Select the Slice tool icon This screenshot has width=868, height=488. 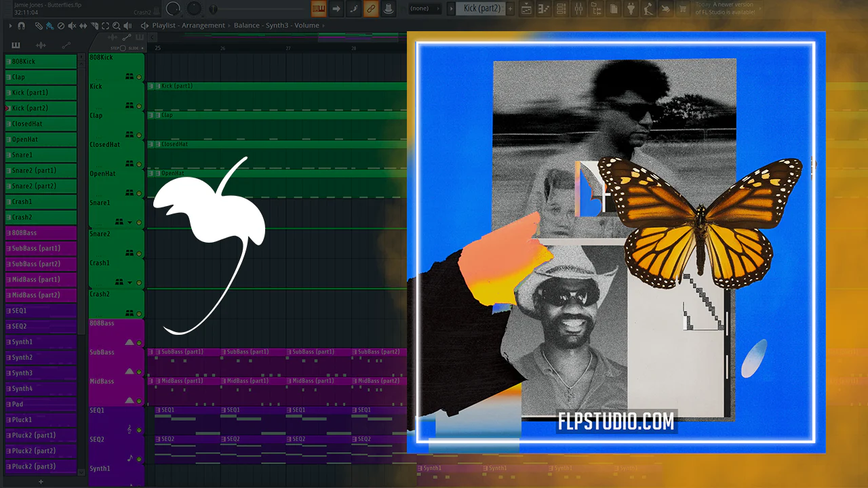click(94, 26)
